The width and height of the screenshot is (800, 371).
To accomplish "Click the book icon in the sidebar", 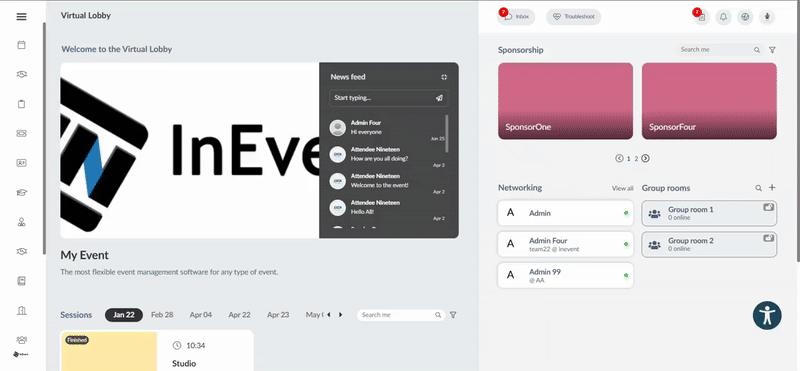I will 21,281.
